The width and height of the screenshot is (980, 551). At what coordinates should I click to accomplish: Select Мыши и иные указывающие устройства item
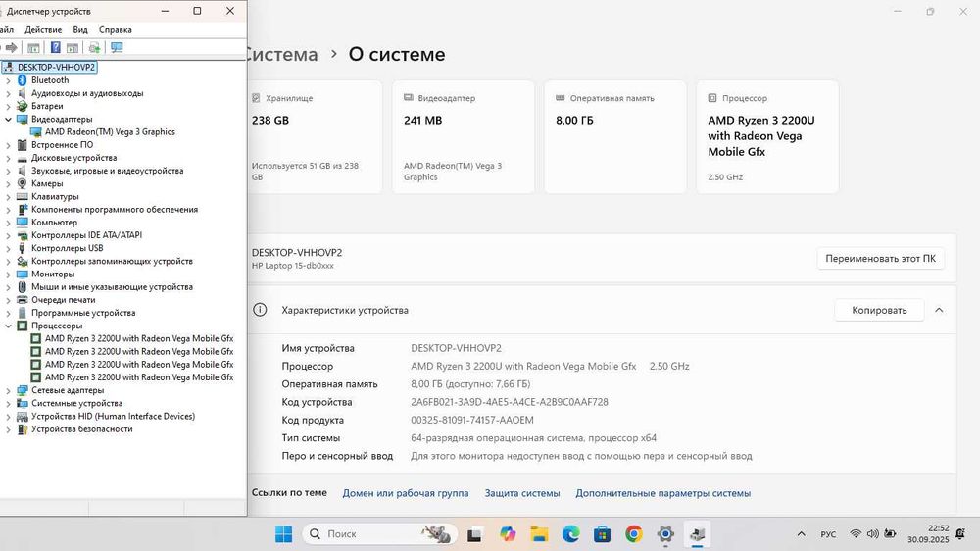(112, 287)
